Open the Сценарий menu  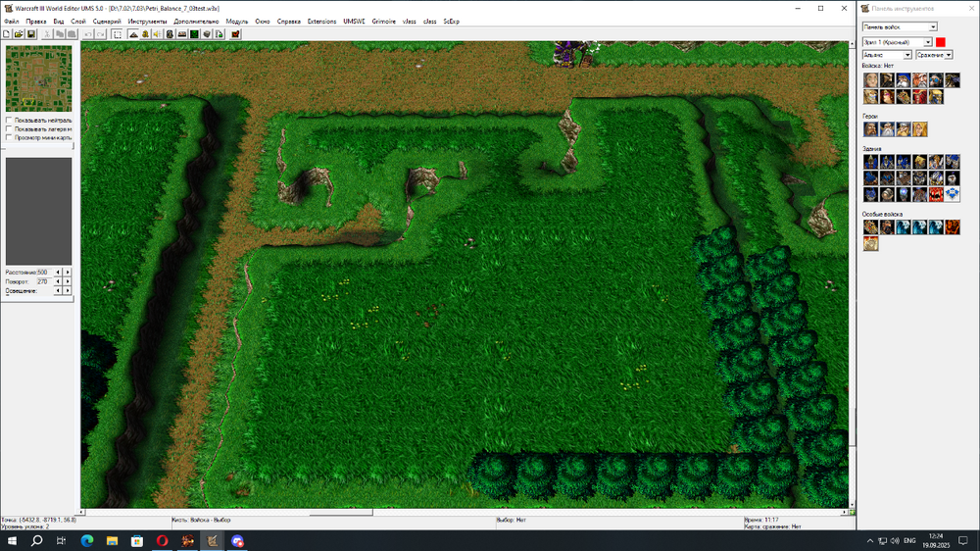(x=107, y=21)
